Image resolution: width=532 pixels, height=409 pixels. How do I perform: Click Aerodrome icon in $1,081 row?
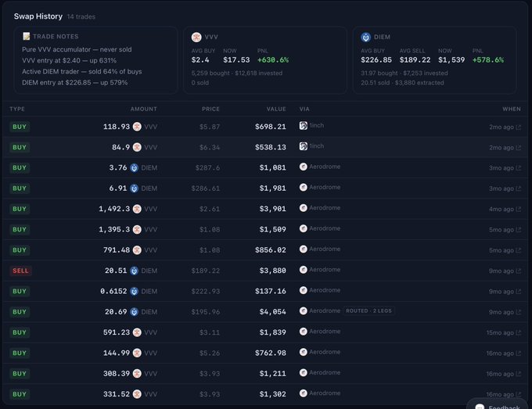(304, 167)
